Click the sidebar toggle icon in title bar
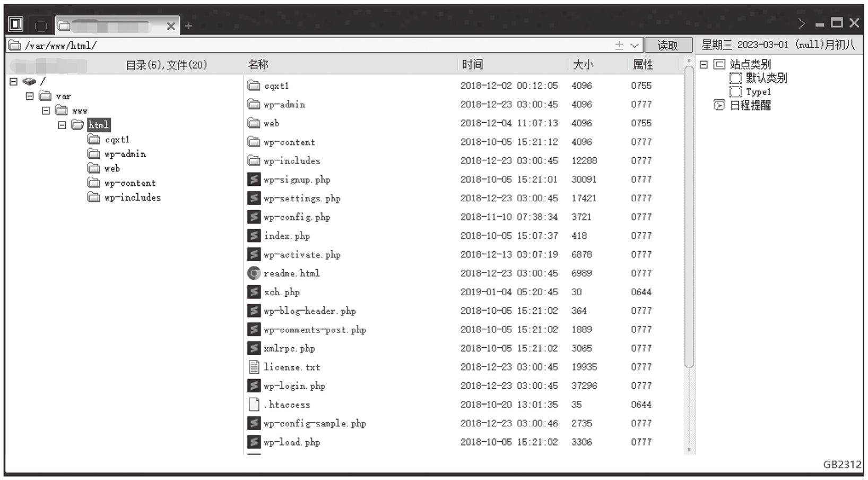 coord(16,24)
